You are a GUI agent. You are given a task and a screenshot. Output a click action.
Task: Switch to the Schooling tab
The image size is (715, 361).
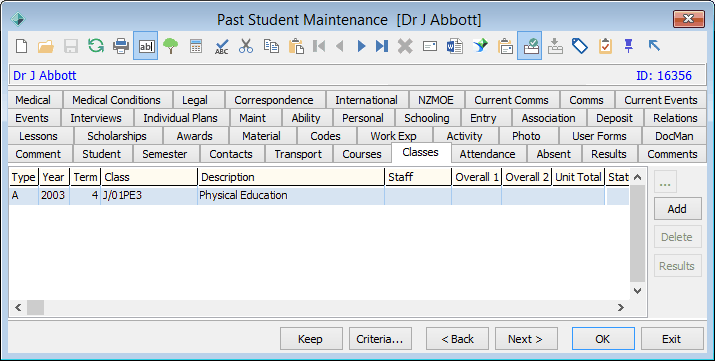pos(427,118)
